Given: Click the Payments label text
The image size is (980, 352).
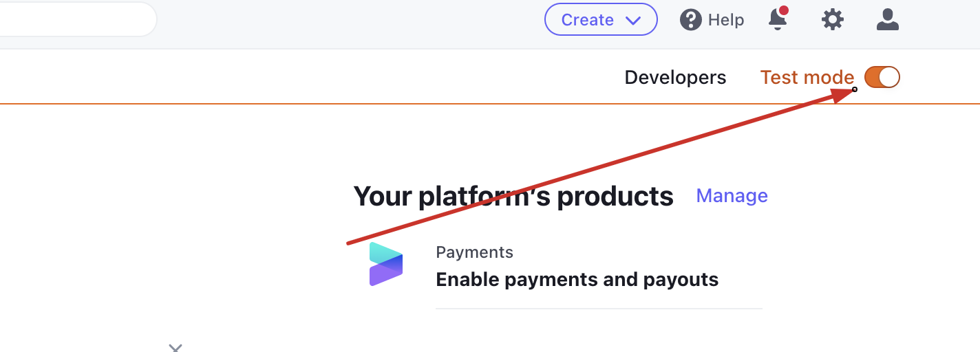Looking at the screenshot, I should click(x=475, y=252).
